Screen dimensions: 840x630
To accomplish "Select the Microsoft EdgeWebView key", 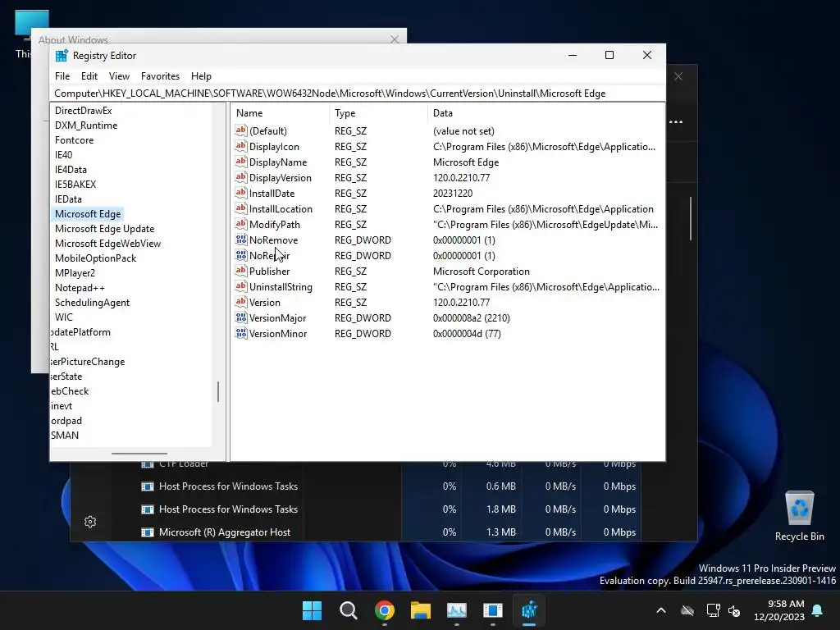I will click(107, 243).
